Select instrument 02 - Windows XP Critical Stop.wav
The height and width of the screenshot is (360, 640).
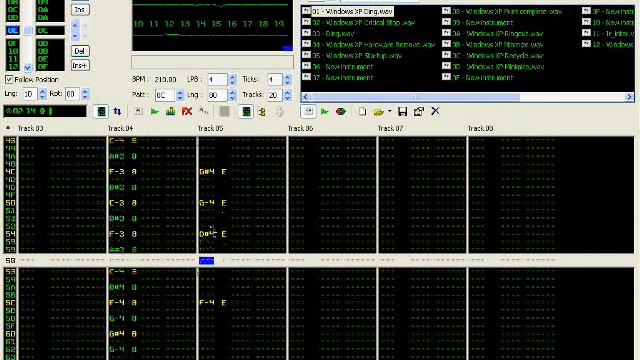[363, 22]
